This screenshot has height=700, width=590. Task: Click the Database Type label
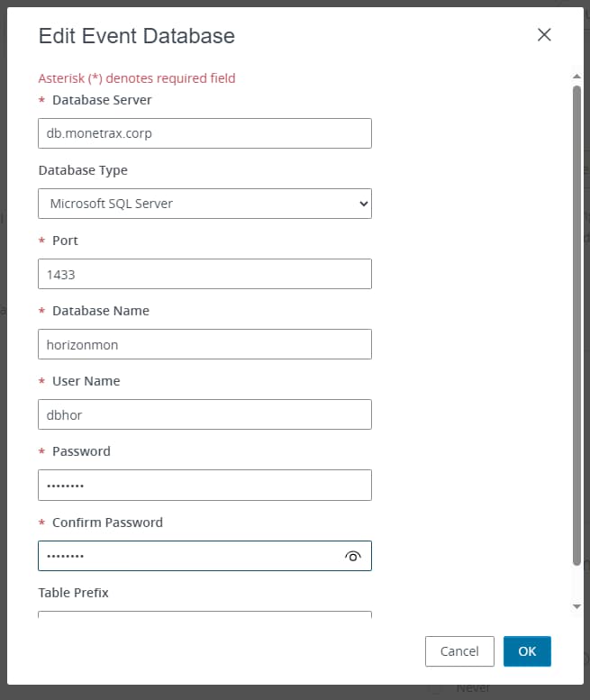[83, 170]
